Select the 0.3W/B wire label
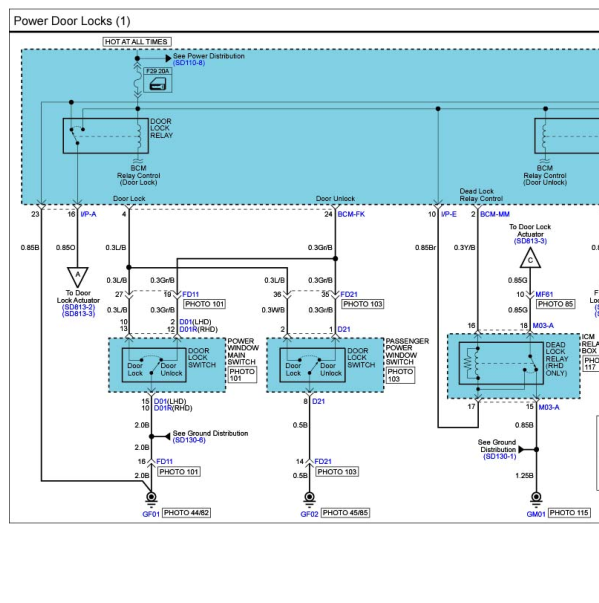This screenshot has width=599, height=603. point(273,310)
